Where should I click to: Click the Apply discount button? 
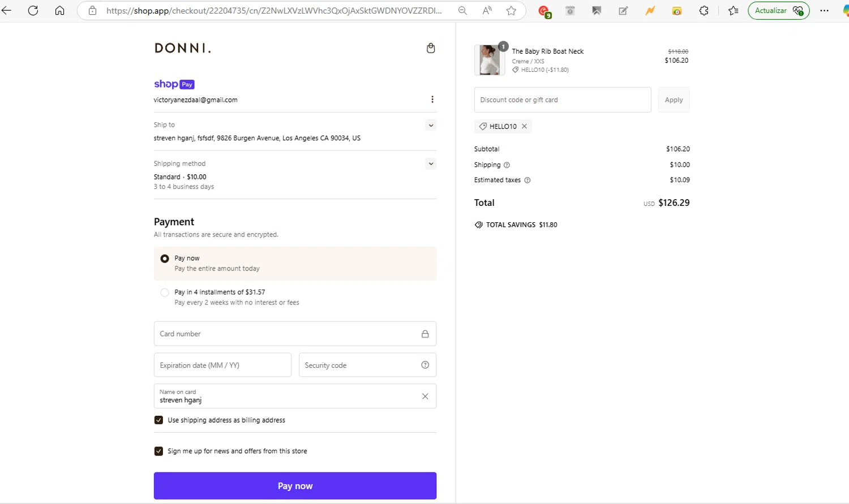tap(674, 100)
